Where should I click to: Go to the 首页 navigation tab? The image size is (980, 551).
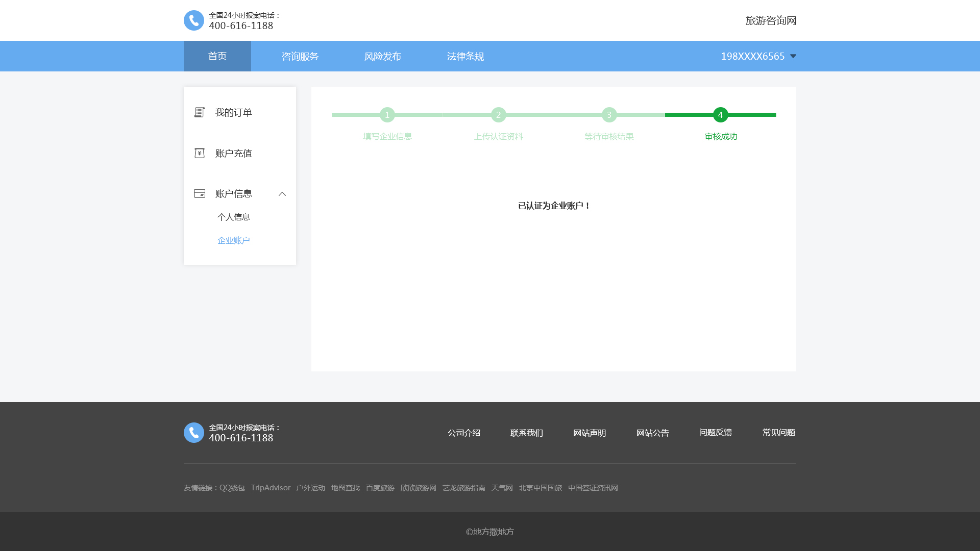tap(217, 56)
